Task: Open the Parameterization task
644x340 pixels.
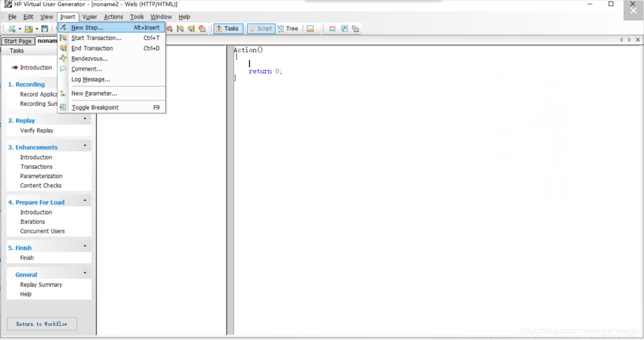Action: tap(41, 176)
